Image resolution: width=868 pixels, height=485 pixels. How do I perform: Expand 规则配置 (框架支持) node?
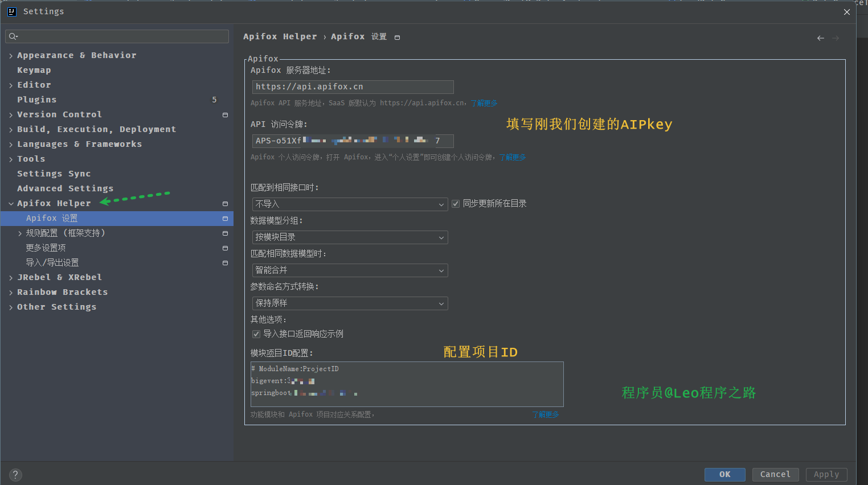click(x=20, y=233)
